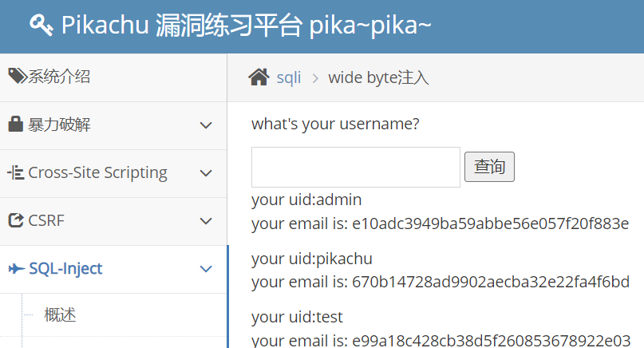Collapse the SQL-Inject chevron
The image size is (644, 348).
tap(206, 269)
